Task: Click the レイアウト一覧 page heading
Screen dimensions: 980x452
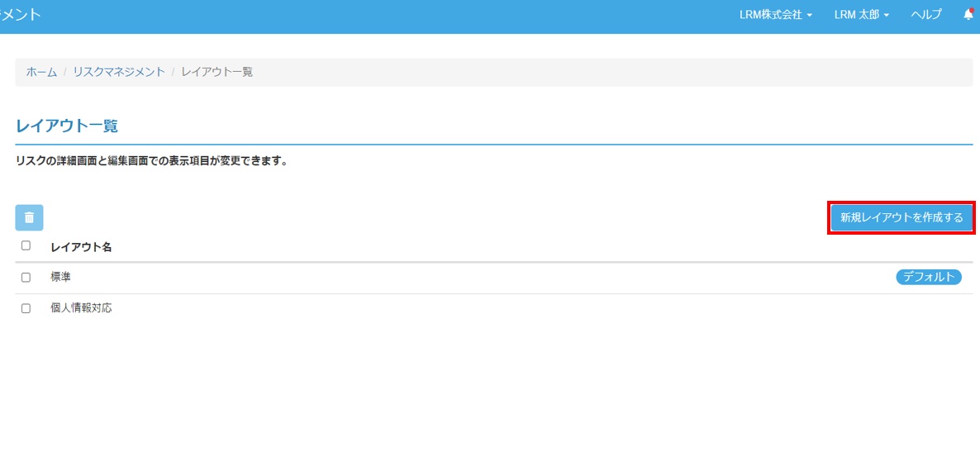Action: click(x=67, y=126)
